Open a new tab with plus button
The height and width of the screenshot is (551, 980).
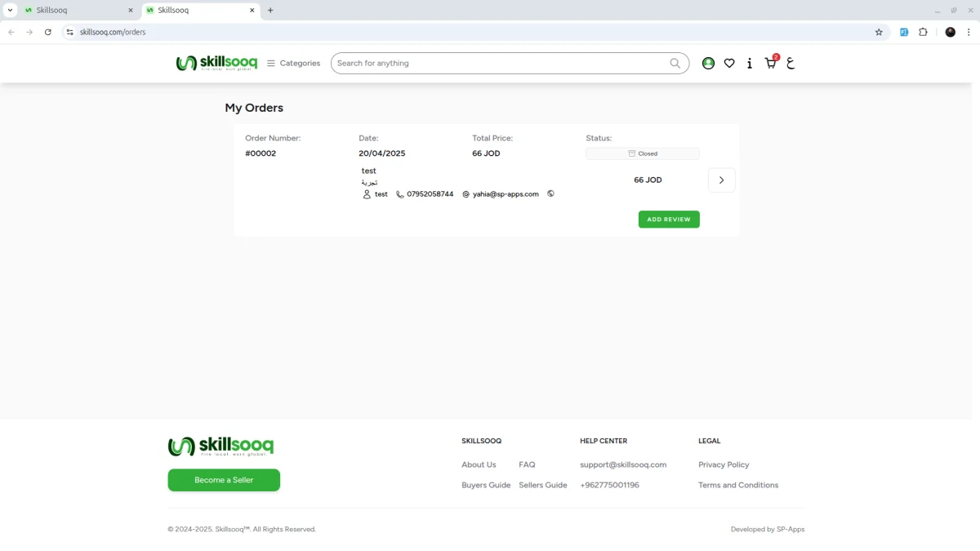(270, 11)
